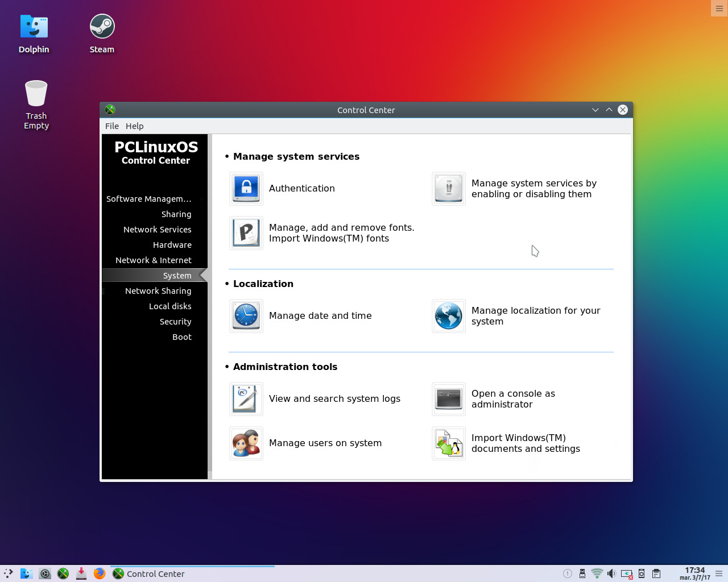728x582 pixels.
Task: Select Network & Internet in the sidebar
Action: 155,260
